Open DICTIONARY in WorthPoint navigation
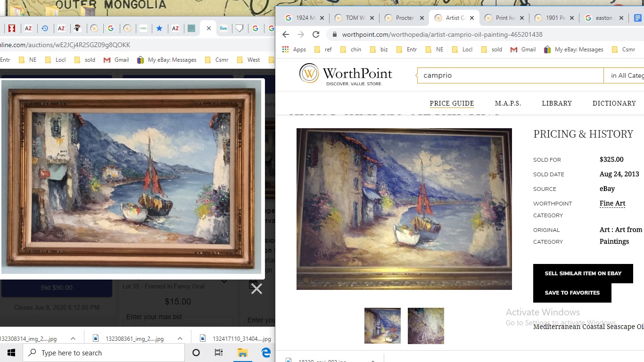Image resolution: width=644 pixels, height=362 pixels. 614,103
